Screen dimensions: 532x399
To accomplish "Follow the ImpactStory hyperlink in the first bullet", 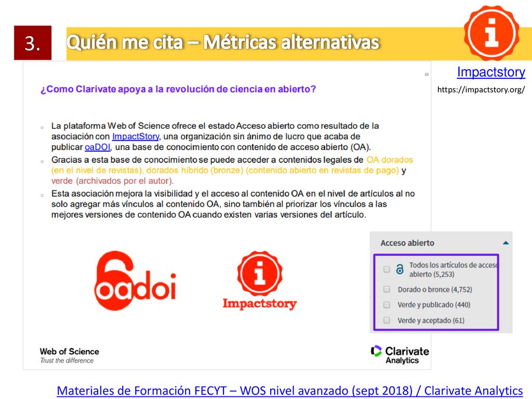I will pos(136,137).
